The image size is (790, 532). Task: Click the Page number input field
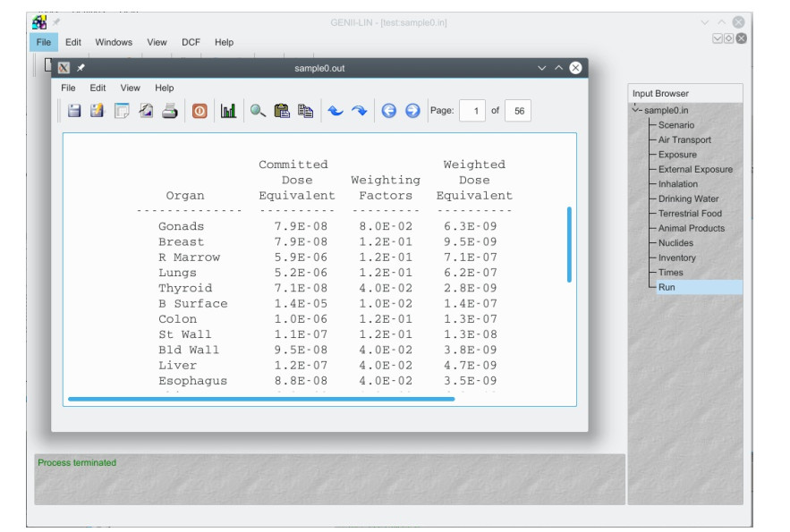tap(472, 111)
